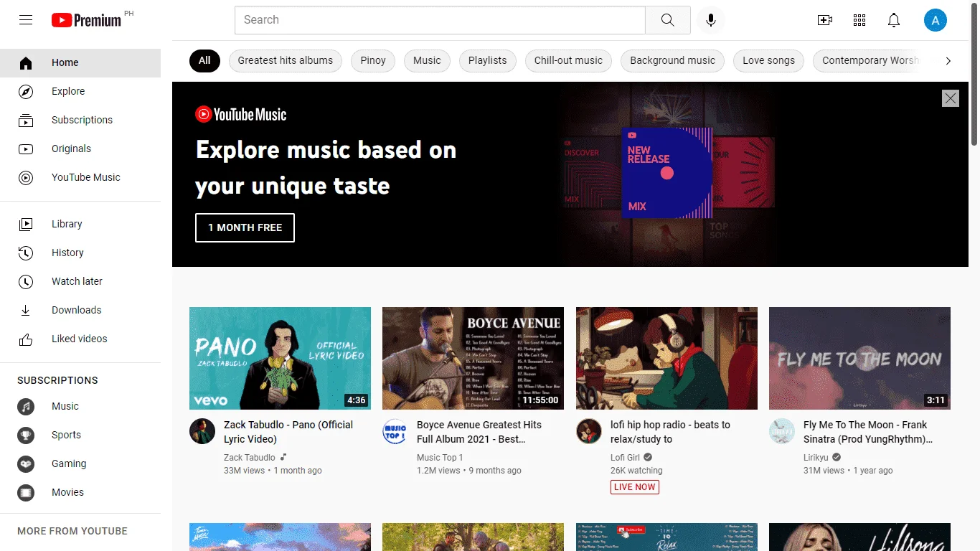Open the Zack Tabudlo Pano video thumbnail
Image resolution: width=980 pixels, height=551 pixels.
[x=280, y=358]
